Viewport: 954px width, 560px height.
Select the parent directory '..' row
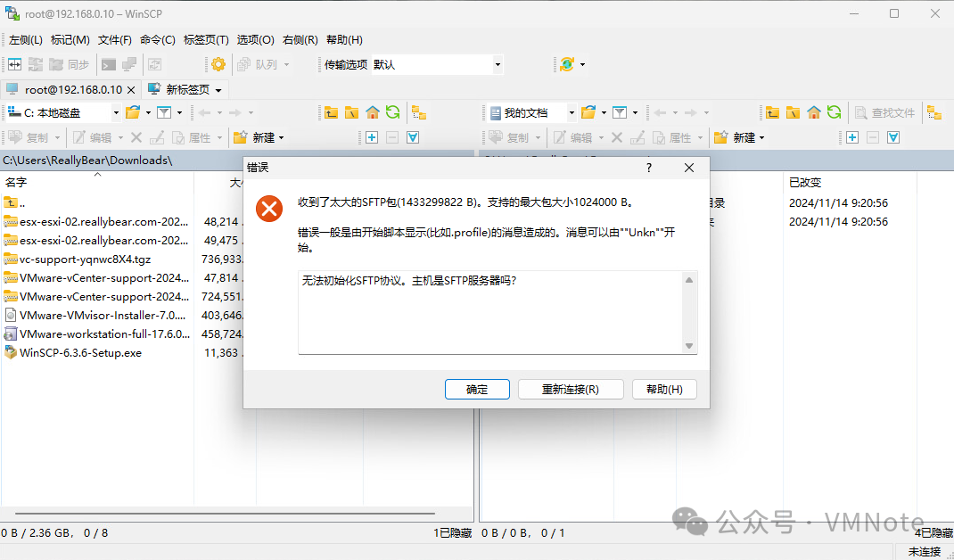tap(14, 202)
